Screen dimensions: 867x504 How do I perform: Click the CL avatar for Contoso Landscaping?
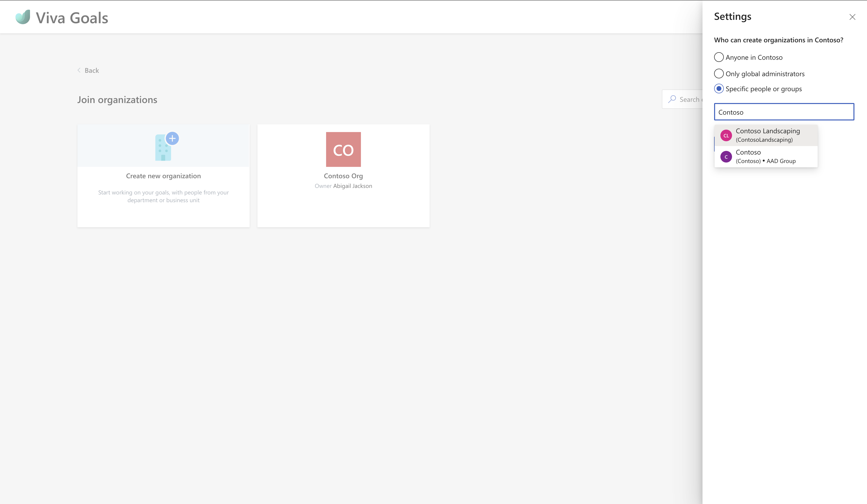point(726,135)
